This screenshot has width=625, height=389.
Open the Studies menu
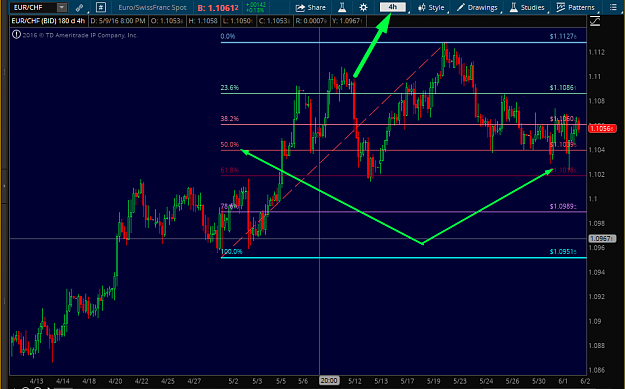tap(527, 7)
